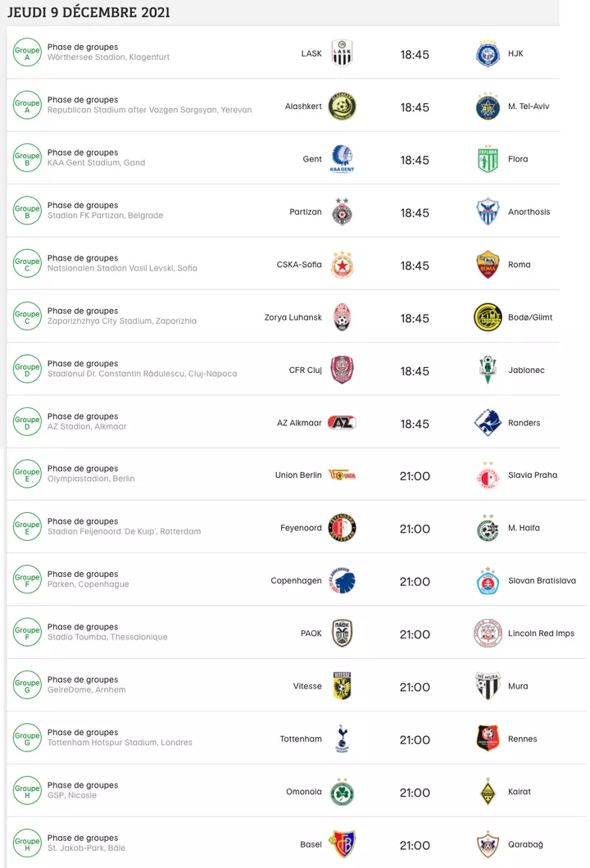Click the Tottenham crest icon

click(342, 738)
